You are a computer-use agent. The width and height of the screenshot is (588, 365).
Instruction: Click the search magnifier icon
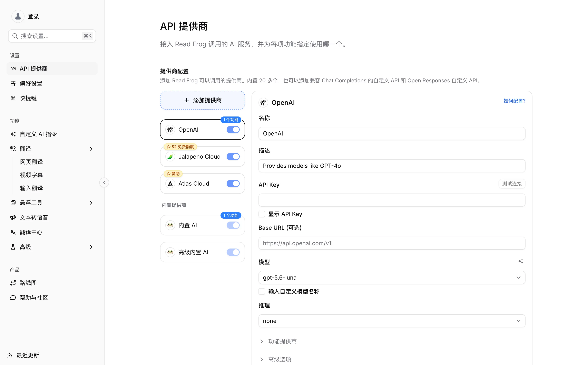(x=15, y=36)
